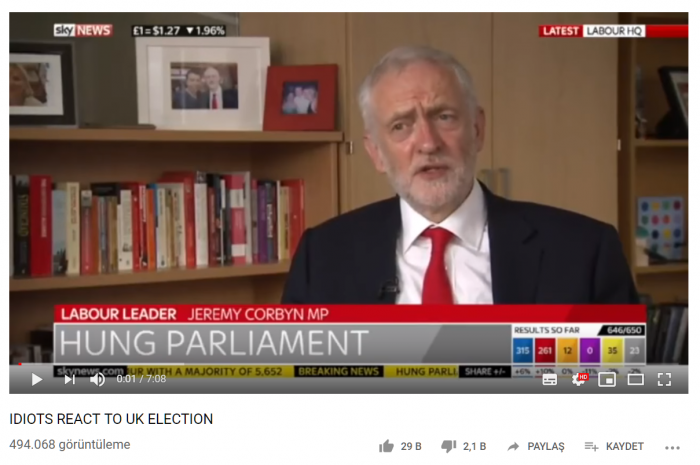Mute the video volume
The height and width of the screenshot is (465, 700).
(97, 380)
